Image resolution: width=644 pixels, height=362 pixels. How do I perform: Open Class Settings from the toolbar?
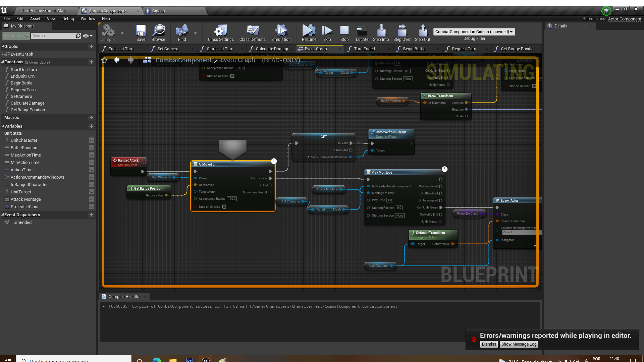pos(220,31)
